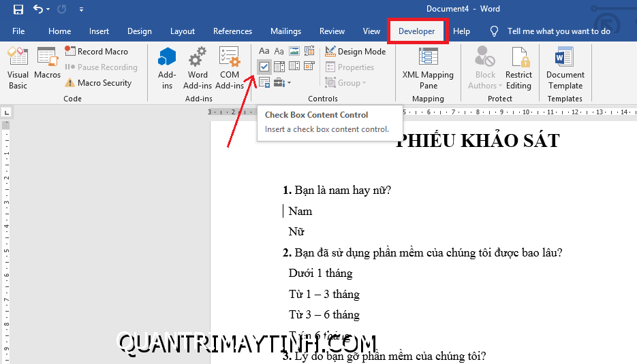
Task: Open the Review tab
Action: tap(332, 31)
